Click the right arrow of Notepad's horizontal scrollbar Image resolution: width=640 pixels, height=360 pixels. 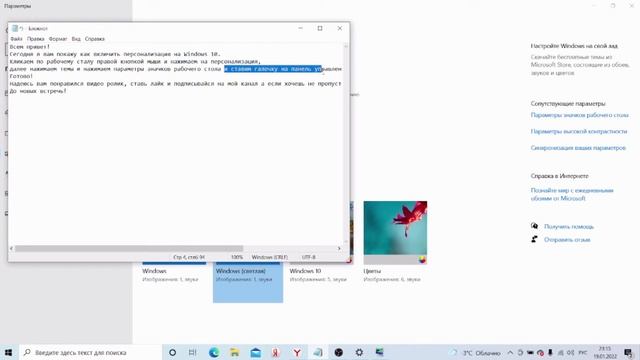pyautogui.click(x=339, y=248)
